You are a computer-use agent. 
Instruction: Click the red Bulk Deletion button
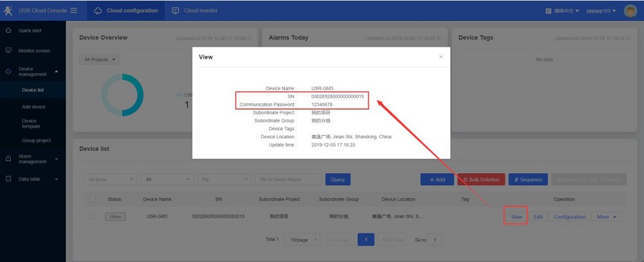click(482, 180)
